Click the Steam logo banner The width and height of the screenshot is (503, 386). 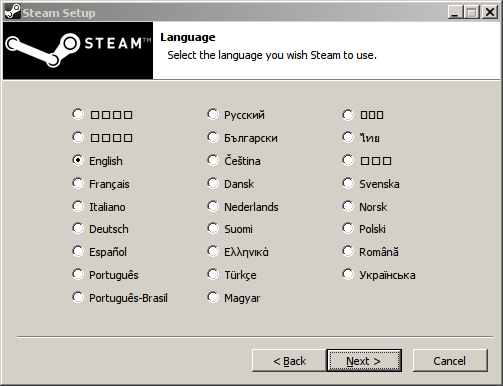[78, 50]
